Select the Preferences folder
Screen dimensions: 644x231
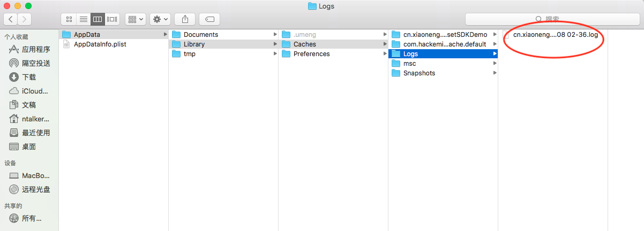tap(311, 54)
